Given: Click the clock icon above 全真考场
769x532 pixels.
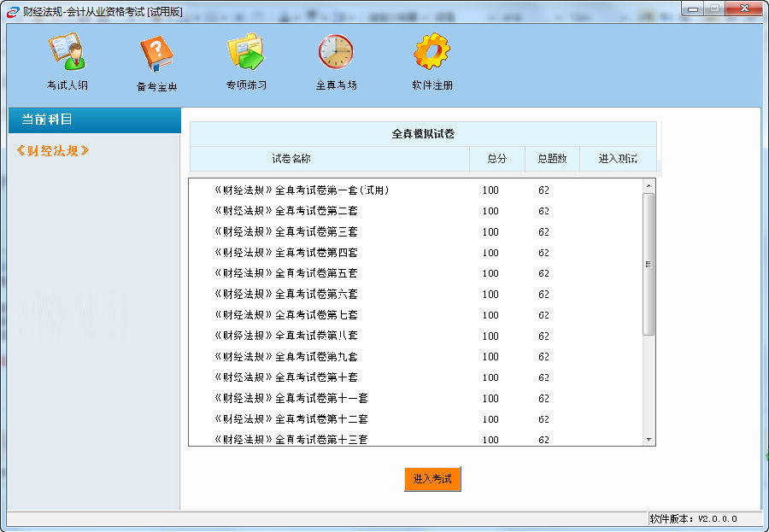Looking at the screenshot, I should click(335, 51).
